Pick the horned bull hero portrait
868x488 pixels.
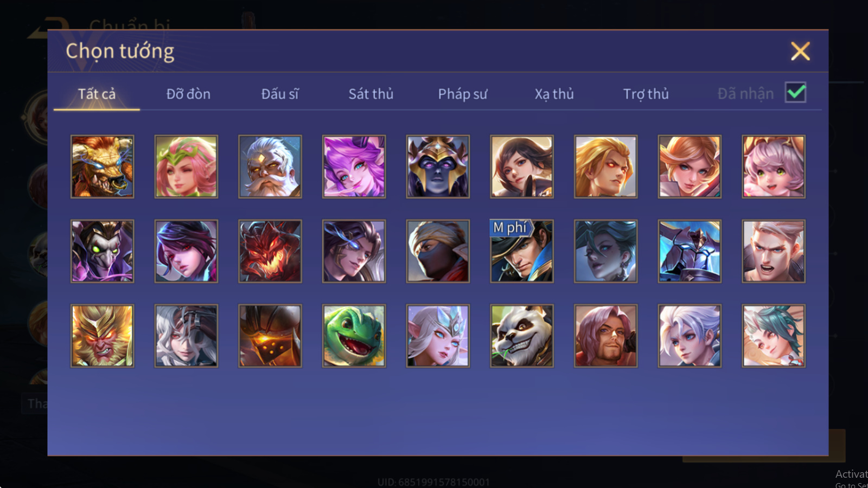pos(102,166)
